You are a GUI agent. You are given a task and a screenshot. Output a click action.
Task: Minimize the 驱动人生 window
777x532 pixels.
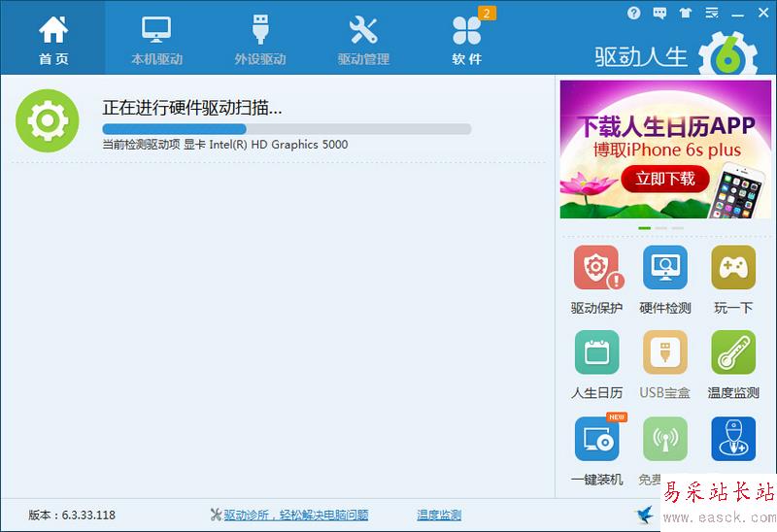(x=738, y=14)
